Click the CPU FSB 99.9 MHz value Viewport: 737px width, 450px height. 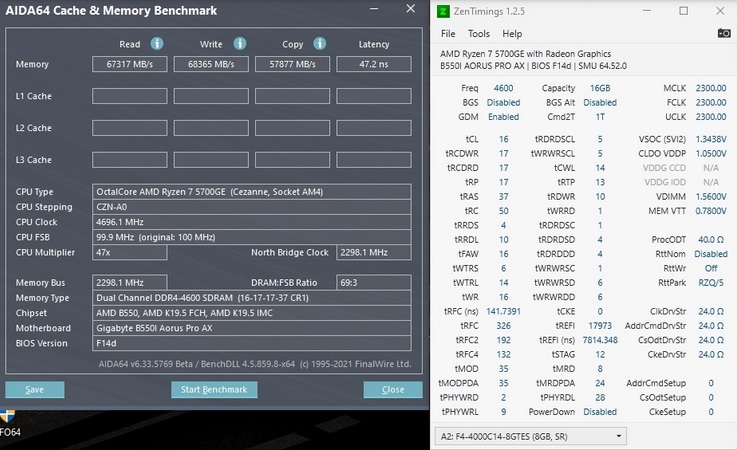point(251,237)
